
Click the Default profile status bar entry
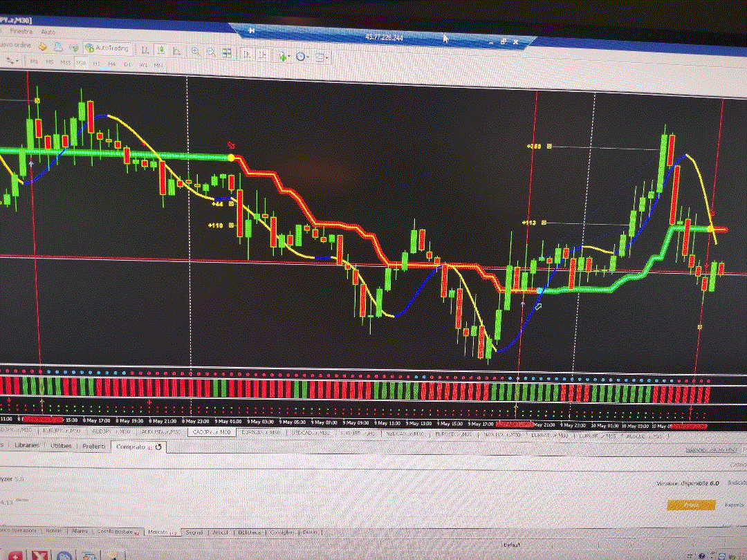point(512,545)
